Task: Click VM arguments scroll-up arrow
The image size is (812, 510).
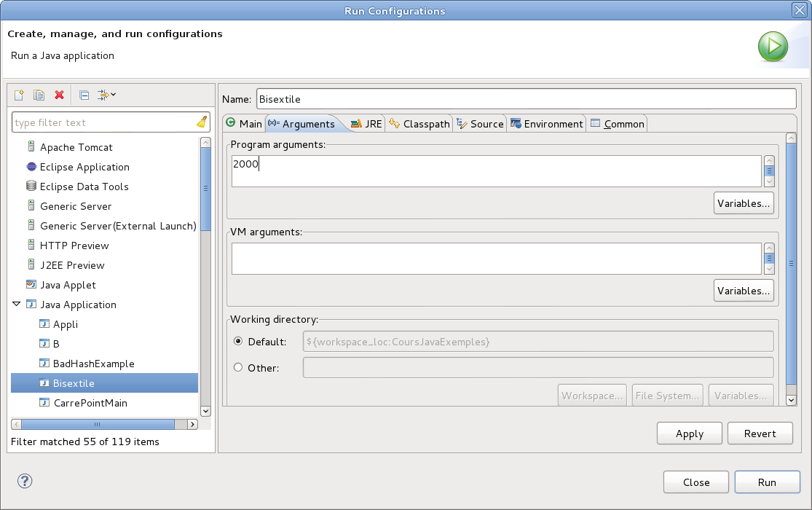Action: (770, 248)
